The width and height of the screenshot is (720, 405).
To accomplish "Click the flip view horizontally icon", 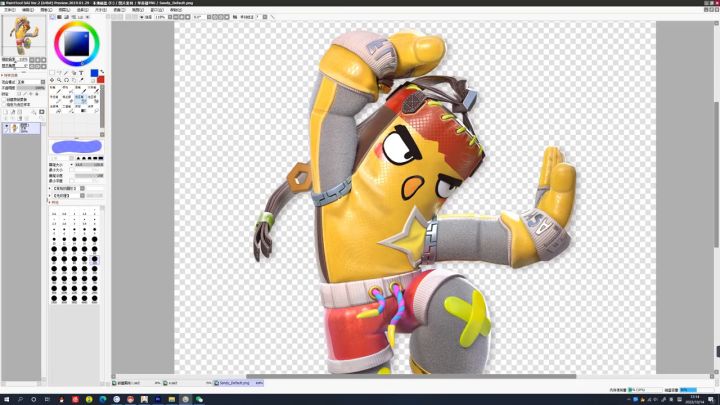I will coord(235,17).
